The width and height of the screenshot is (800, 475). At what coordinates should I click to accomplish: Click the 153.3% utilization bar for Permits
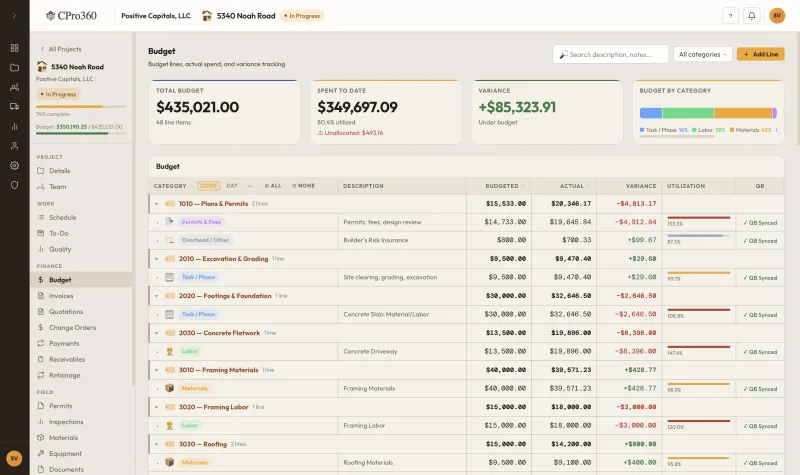[698, 218]
